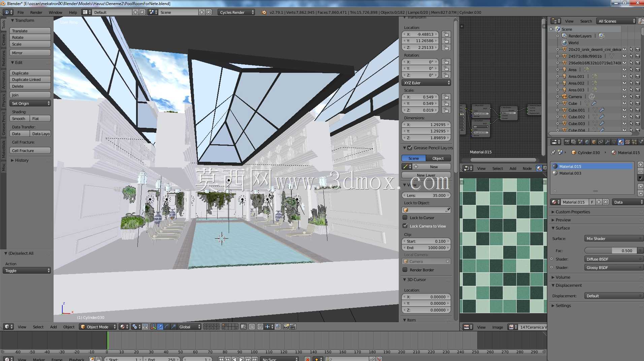Open the Help menu
The image size is (644, 361).
tap(73, 12)
